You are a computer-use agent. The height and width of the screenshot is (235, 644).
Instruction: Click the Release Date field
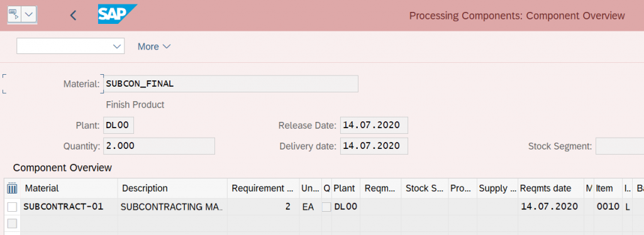pos(374,126)
